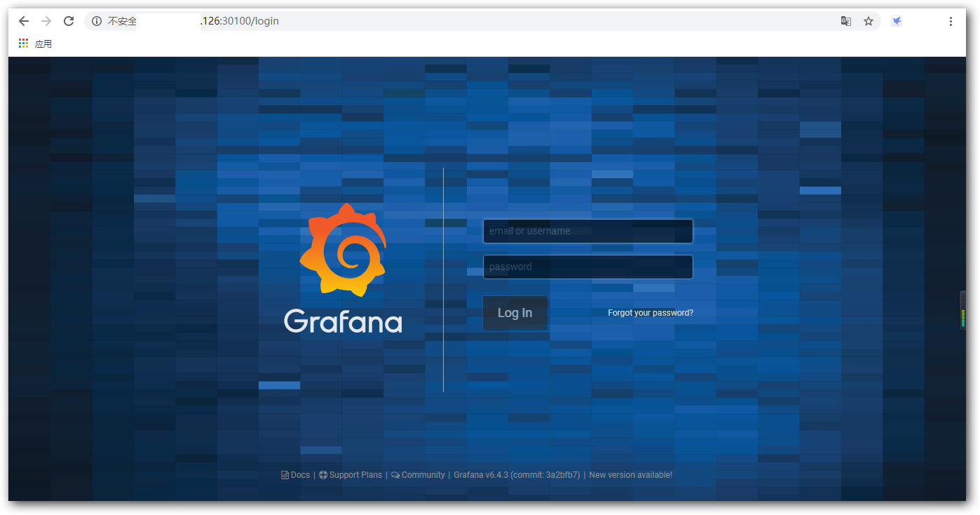Click the Forgot your password link
980x515 pixels.
click(x=651, y=313)
